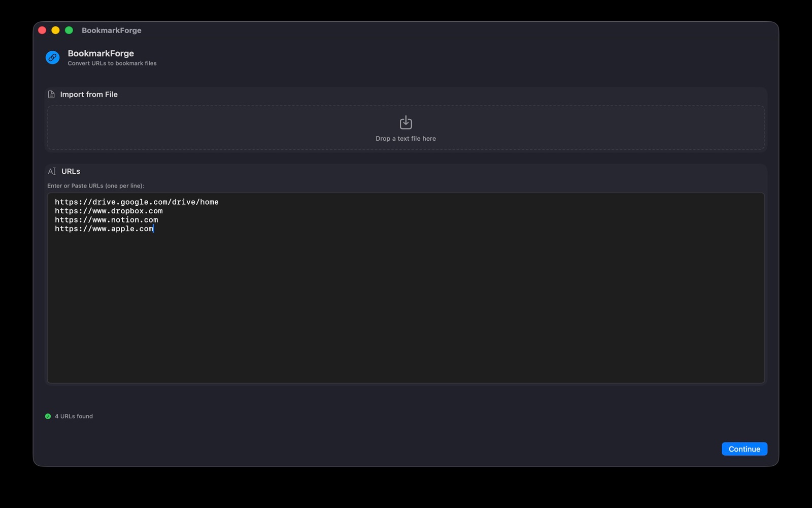The height and width of the screenshot is (508, 812).
Task: Click the BookmarkForge link logo icon
Action: point(52,57)
